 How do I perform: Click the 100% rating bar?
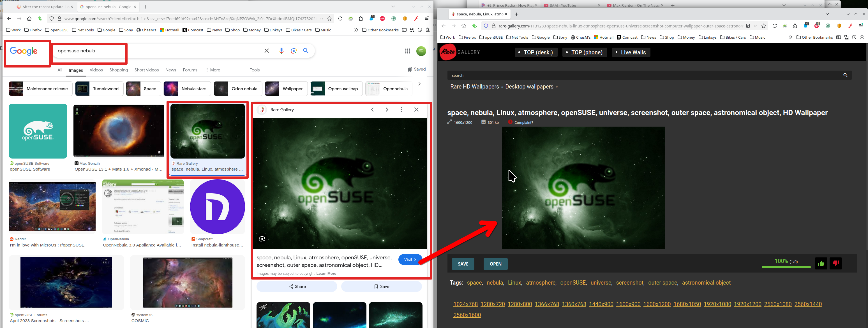(786, 267)
